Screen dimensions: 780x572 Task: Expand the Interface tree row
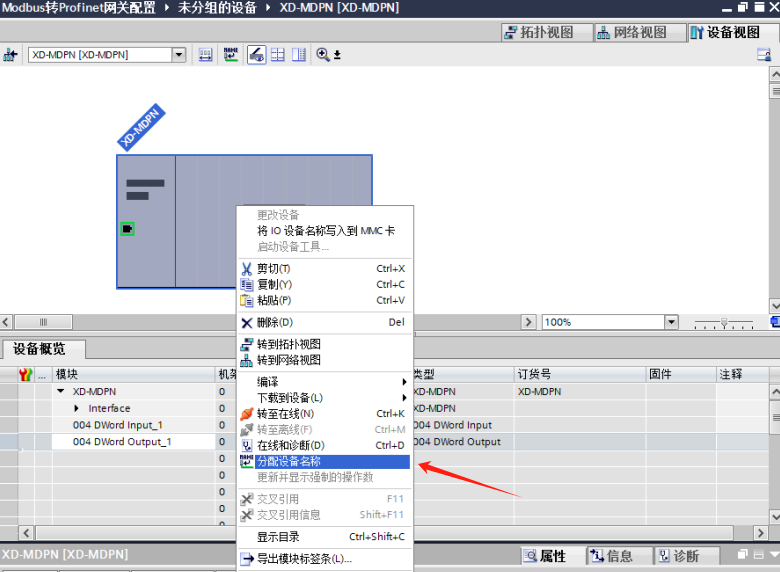click(x=76, y=408)
